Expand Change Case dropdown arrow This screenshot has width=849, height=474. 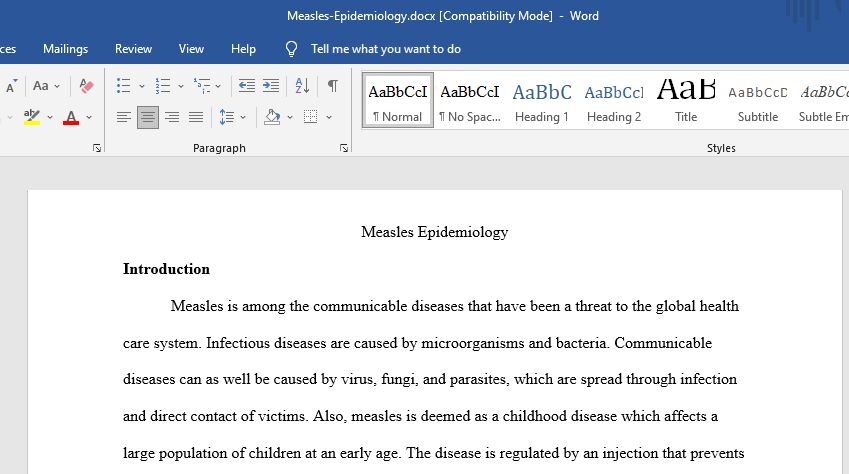(57, 86)
